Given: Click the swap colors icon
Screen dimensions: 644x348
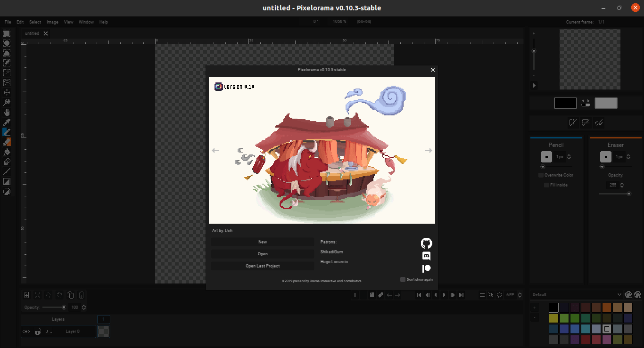Looking at the screenshot, I should pyautogui.click(x=586, y=103).
